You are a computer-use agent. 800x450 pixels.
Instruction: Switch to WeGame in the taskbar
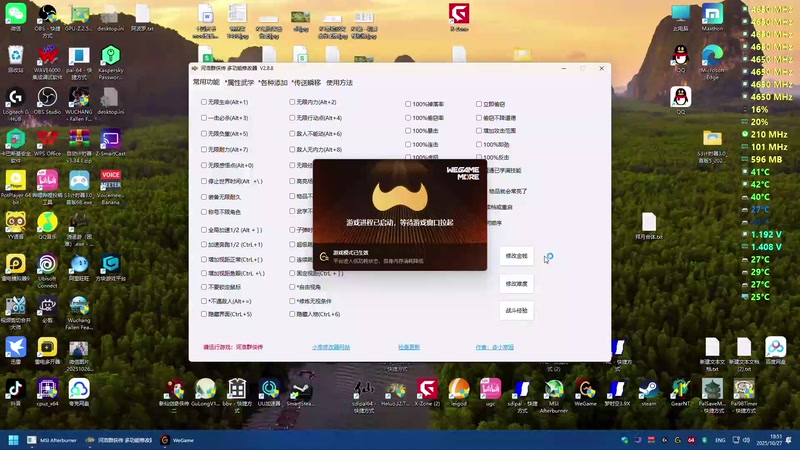tap(178, 440)
